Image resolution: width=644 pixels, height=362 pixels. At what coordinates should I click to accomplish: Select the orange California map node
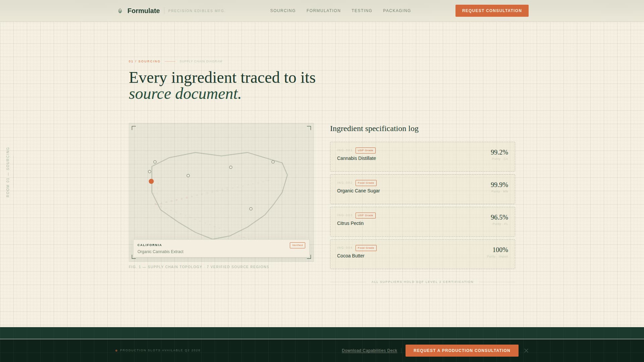pyautogui.click(x=151, y=181)
